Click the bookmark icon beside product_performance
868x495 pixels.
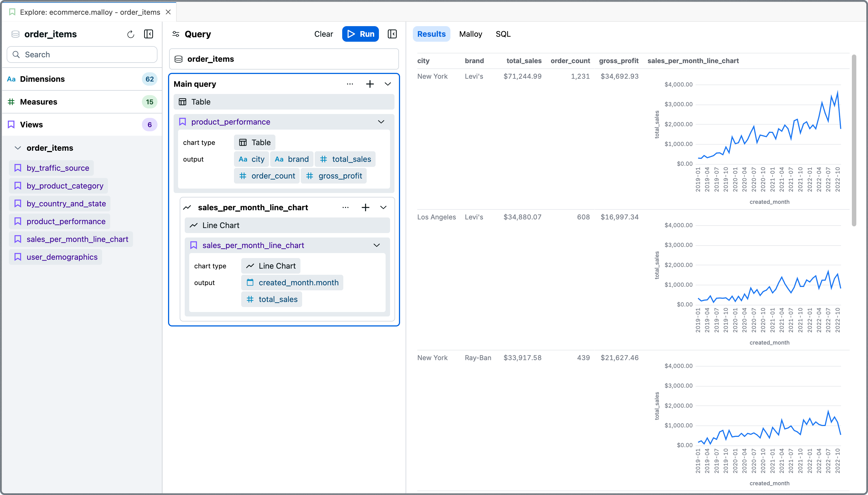coord(182,121)
